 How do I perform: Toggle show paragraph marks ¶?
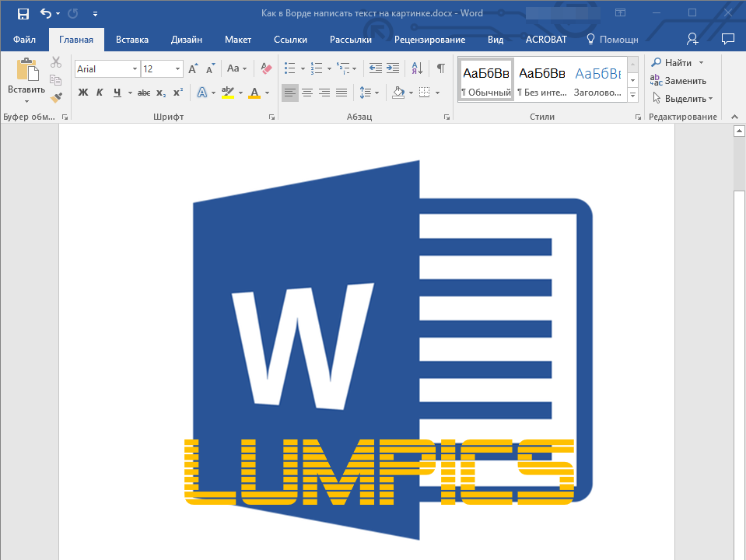(441, 68)
